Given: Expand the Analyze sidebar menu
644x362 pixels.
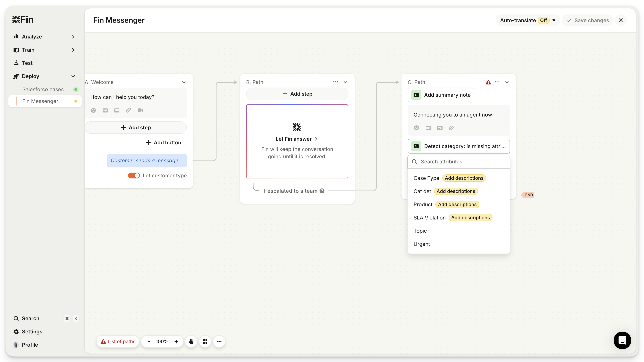Looking at the screenshot, I should 73,36.
